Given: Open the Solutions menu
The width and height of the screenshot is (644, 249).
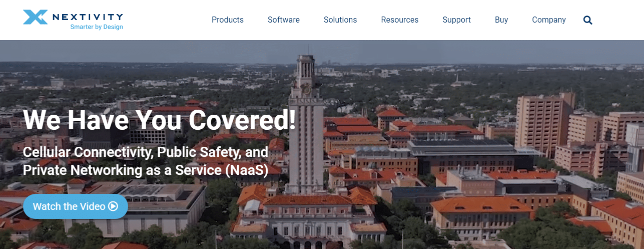Looking at the screenshot, I should tap(340, 20).
